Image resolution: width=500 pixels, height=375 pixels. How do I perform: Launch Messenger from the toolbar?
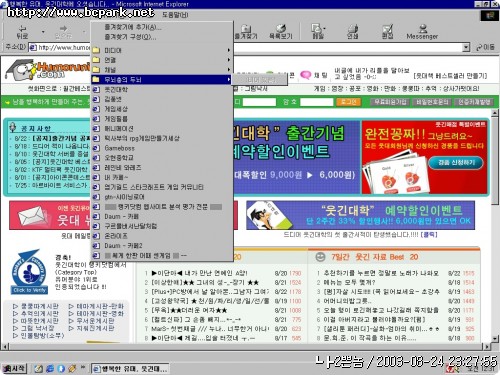(422, 32)
